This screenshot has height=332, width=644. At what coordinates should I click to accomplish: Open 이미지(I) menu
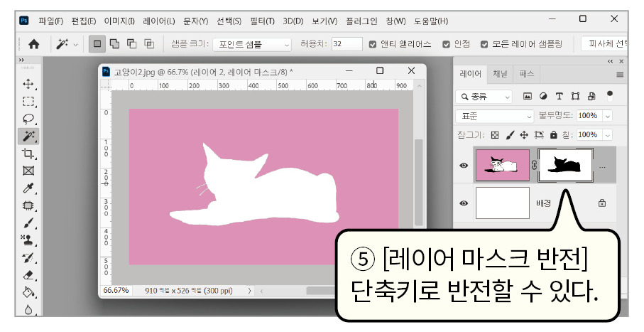(x=119, y=21)
